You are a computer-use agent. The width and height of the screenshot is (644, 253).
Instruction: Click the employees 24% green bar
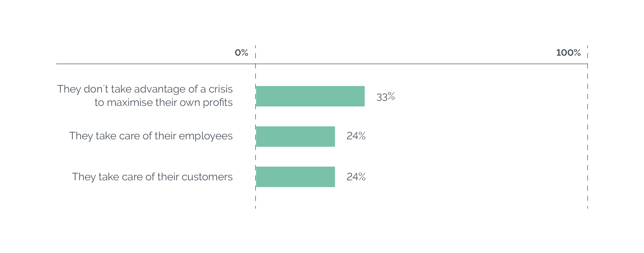(295, 137)
